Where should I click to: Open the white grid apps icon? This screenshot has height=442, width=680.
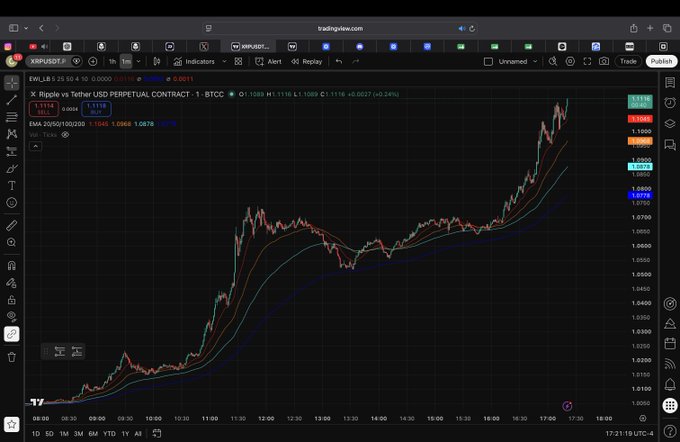click(x=670, y=406)
